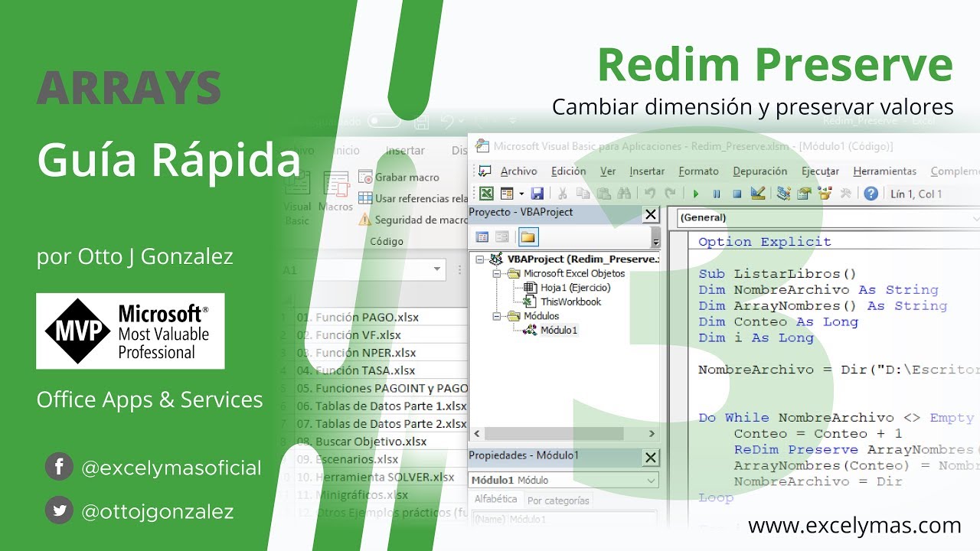Select Hoja1 (Ejercicio) in project tree
The image size is (980, 551).
(567, 288)
